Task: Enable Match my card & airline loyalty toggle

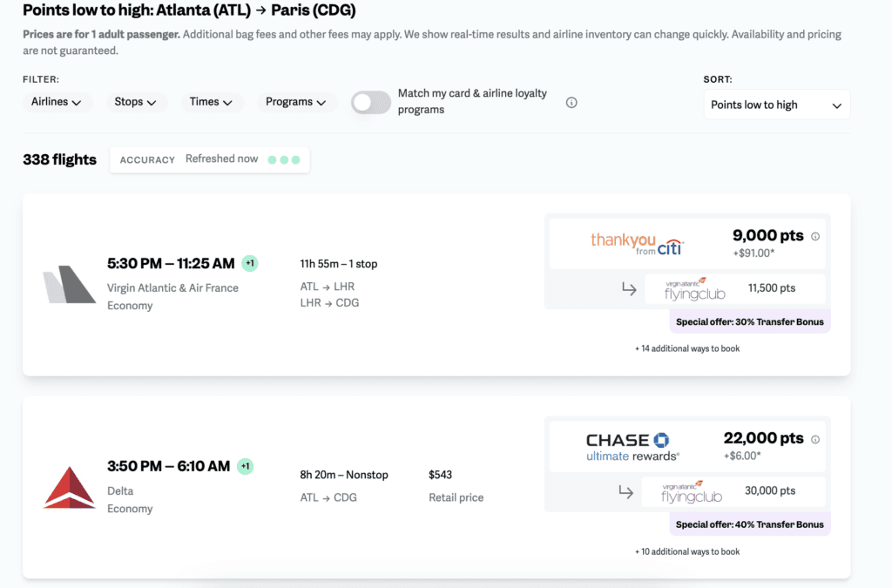Action: click(370, 103)
